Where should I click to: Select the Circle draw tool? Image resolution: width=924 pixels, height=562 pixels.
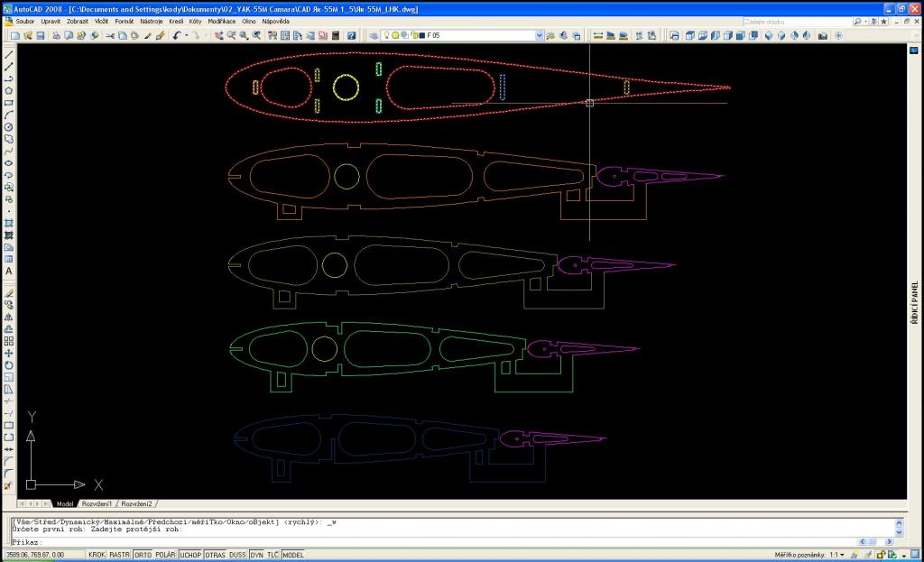pyautogui.click(x=8, y=127)
